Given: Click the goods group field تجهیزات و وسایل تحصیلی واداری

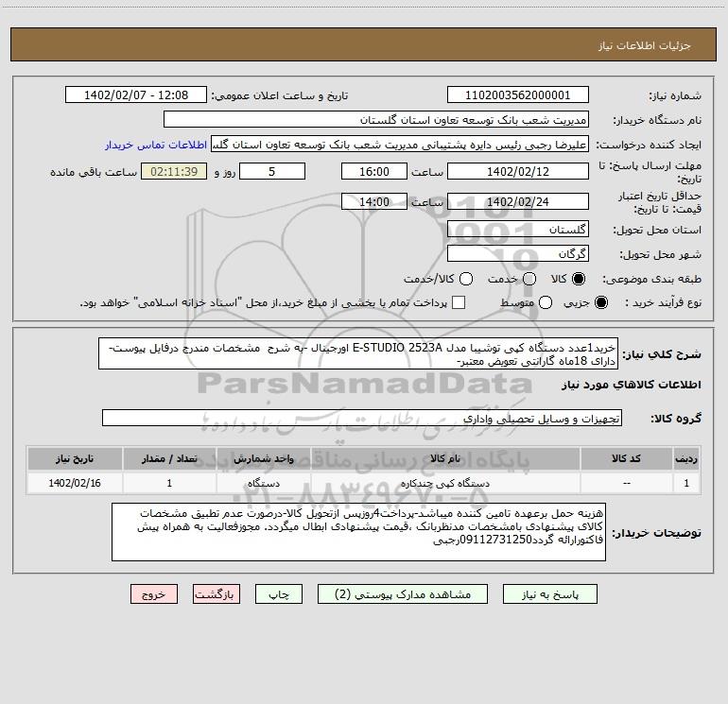Looking at the screenshot, I should click(x=362, y=418).
